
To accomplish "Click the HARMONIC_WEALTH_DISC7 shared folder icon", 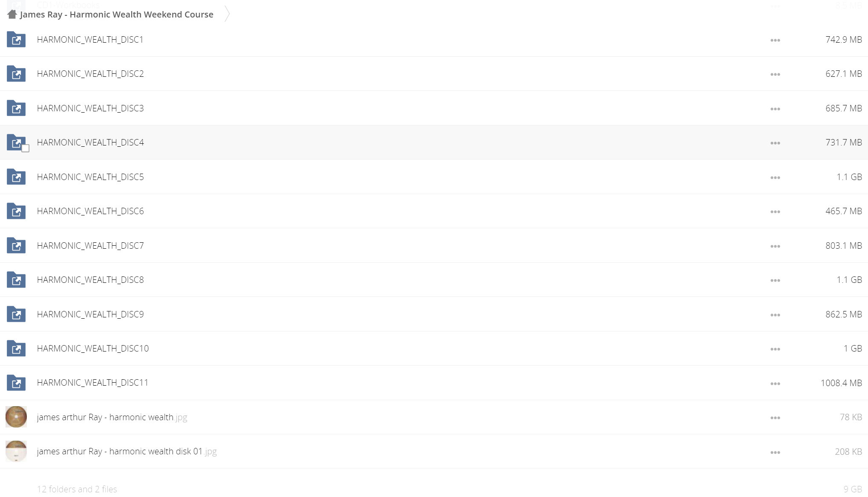I will (16, 246).
